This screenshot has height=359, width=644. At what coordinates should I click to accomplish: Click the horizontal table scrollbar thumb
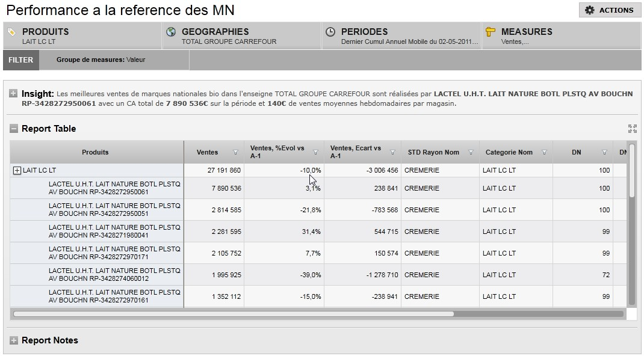point(234,314)
